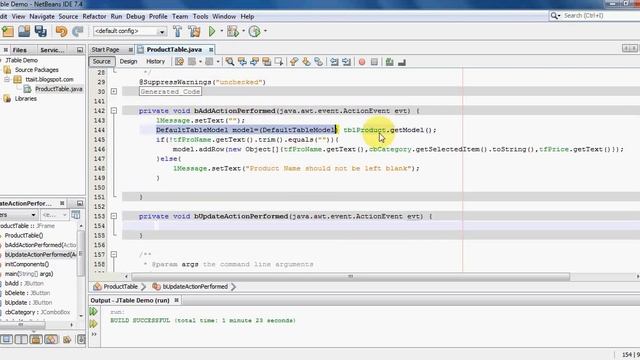Click the Debug Project icon
The width and height of the screenshot is (640, 360).
pos(233,31)
